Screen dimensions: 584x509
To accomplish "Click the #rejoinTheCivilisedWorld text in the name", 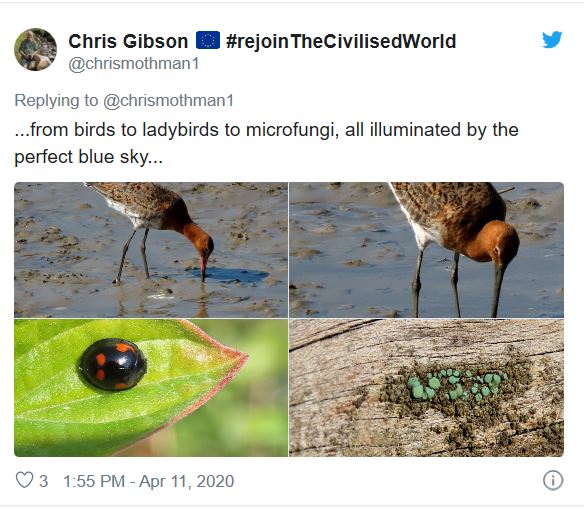I will [341, 41].
